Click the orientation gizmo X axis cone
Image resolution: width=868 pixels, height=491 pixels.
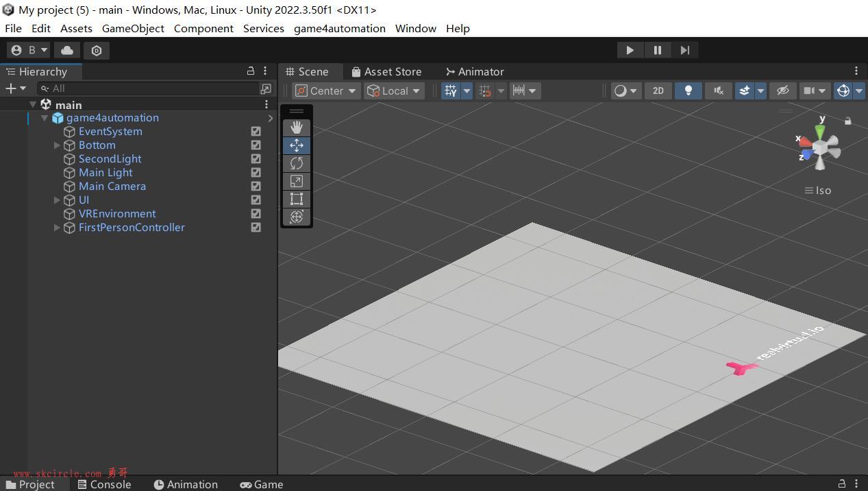[806, 143]
